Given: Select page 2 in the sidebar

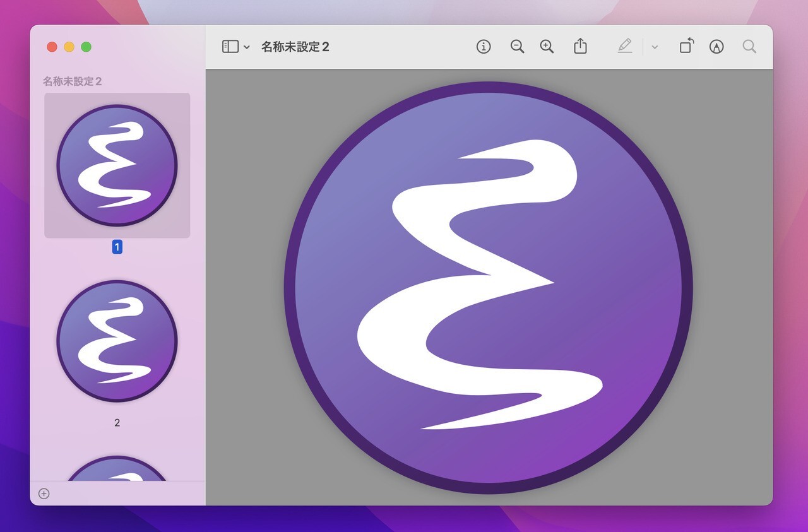Looking at the screenshot, I should point(117,341).
